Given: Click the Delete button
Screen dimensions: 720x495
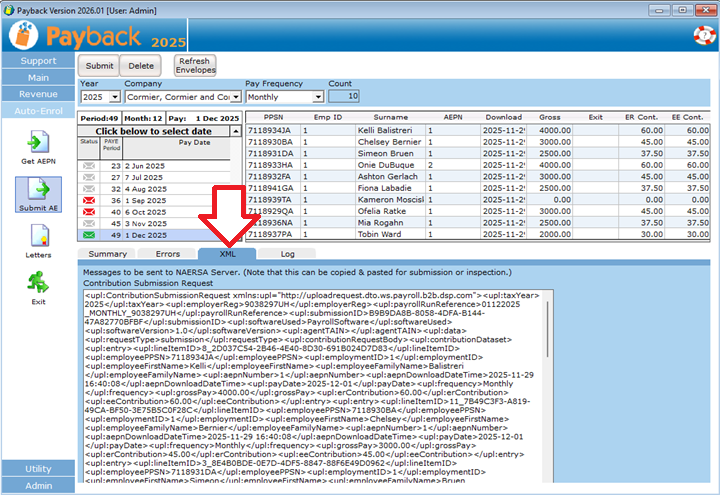Looking at the screenshot, I should [143, 66].
